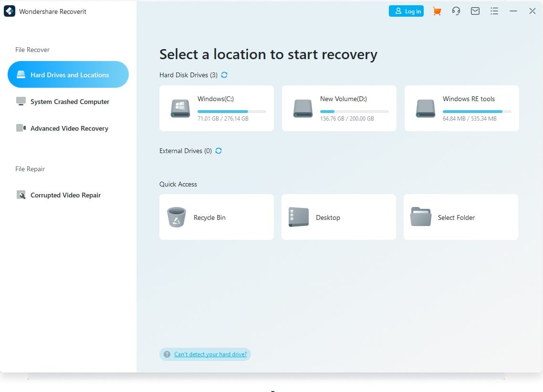Click the "Hard Disk Drives (3)" heading
543x392 pixels.
188,75
